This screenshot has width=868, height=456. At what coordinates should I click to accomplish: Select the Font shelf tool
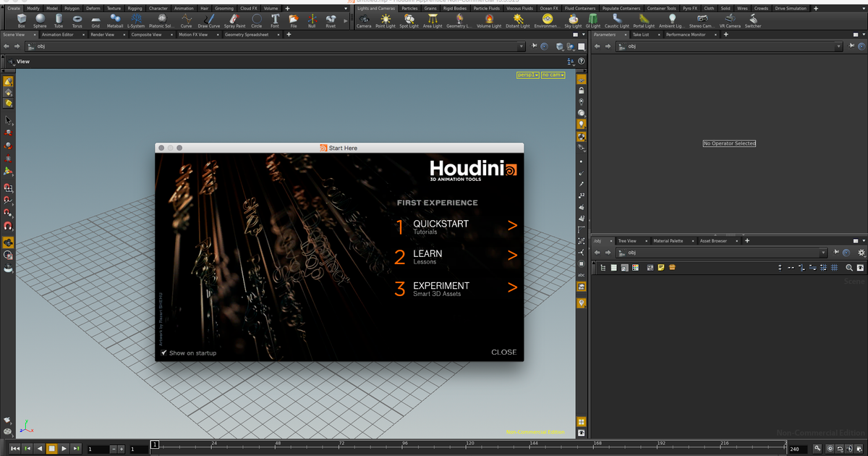(275, 20)
